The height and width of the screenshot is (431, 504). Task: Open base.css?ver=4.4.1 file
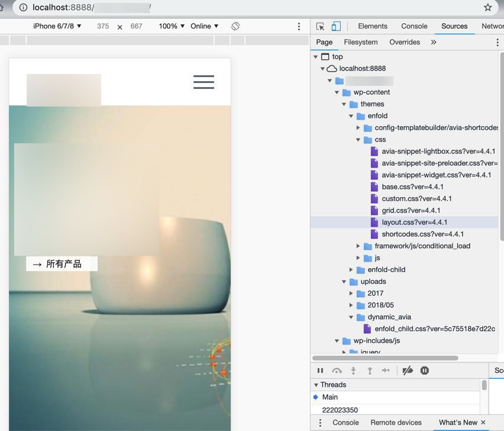(x=412, y=187)
